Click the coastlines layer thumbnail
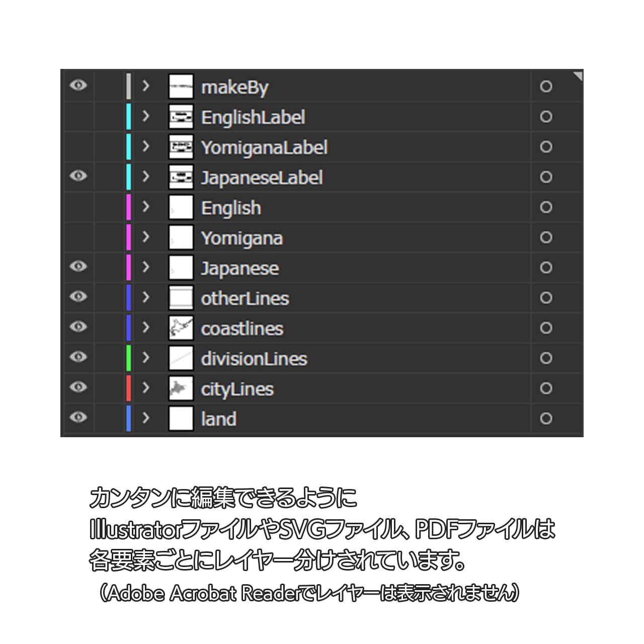Screen dimensions: 644x644 click(x=181, y=328)
